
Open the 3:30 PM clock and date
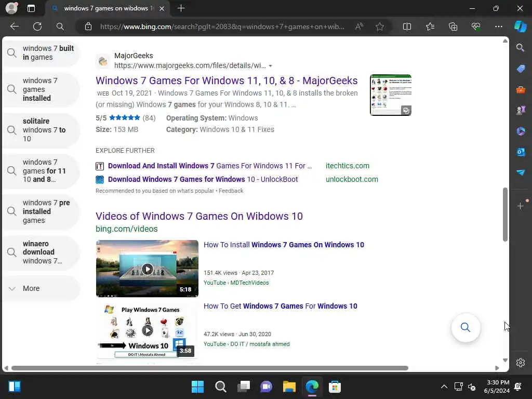pos(497,387)
